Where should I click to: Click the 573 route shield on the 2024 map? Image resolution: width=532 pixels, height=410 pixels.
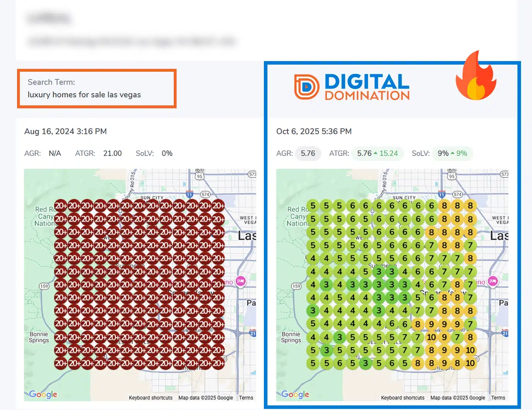pyautogui.click(x=252, y=174)
